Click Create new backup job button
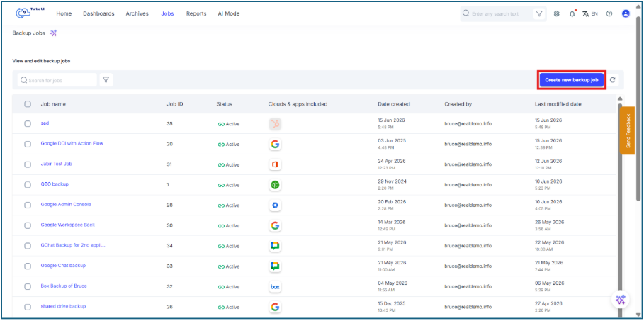This screenshot has height=321, width=644. point(571,80)
